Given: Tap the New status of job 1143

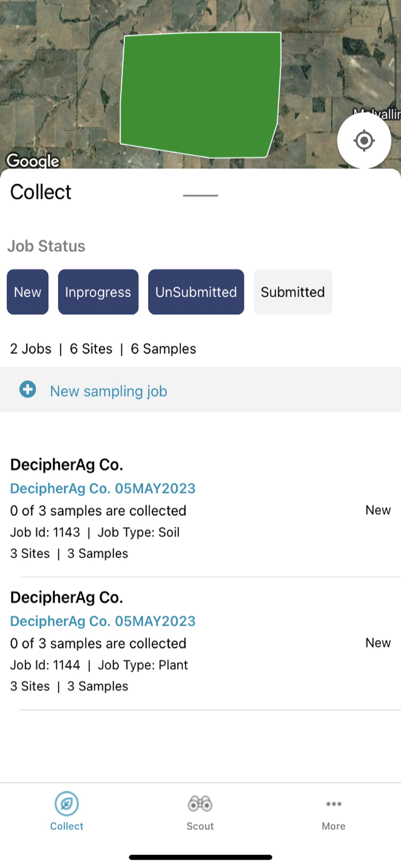Looking at the screenshot, I should click(x=378, y=510).
